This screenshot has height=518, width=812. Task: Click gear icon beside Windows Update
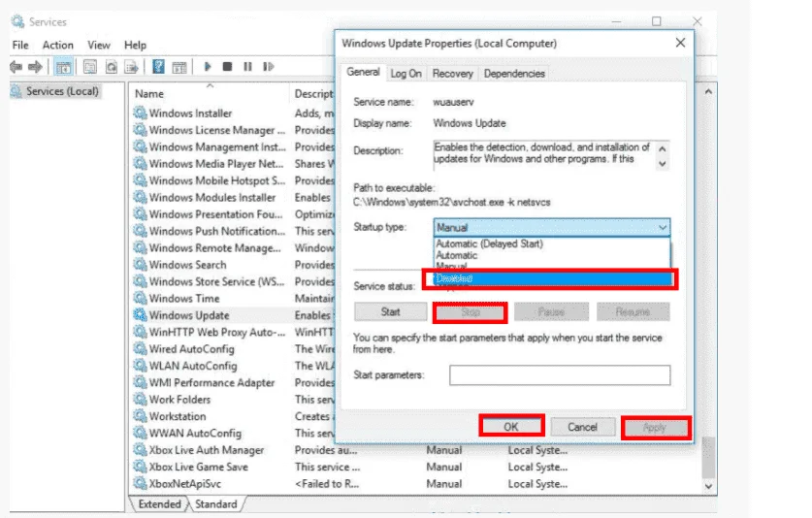[140, 314]
